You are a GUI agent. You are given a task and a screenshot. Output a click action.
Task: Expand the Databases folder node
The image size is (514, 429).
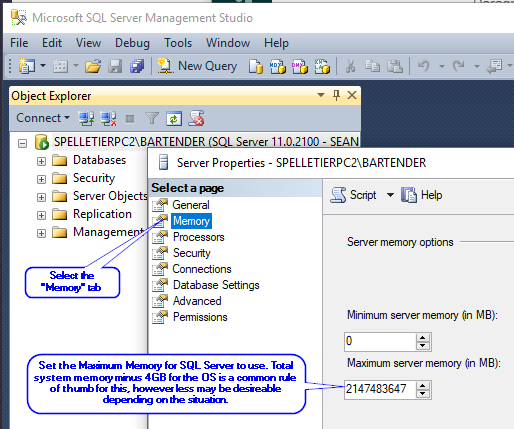(41, 161)
